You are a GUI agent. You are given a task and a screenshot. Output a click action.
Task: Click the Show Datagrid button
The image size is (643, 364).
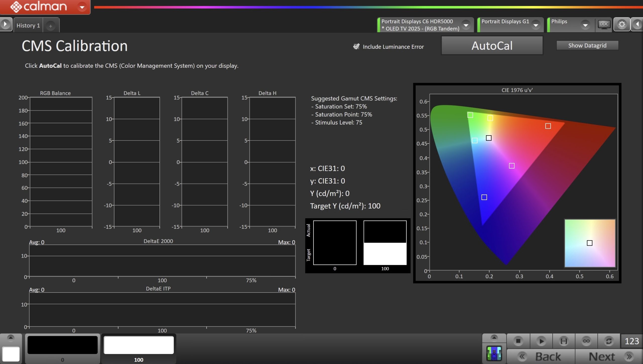[x=587, y=45]
